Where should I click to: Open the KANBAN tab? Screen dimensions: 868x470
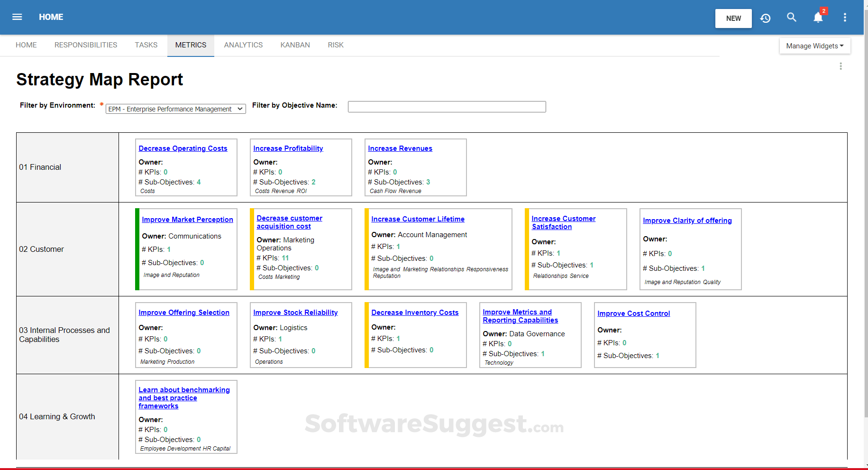pos(295,45)
